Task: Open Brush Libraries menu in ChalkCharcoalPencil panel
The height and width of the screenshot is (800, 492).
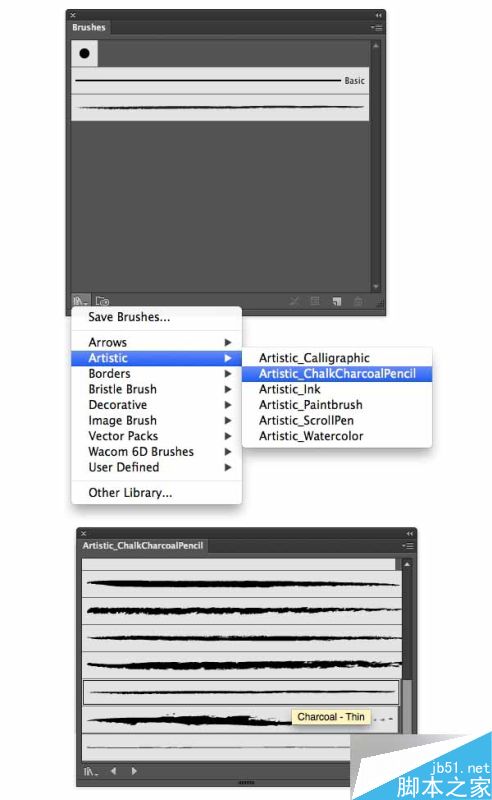Action: (x=91, y=771)
